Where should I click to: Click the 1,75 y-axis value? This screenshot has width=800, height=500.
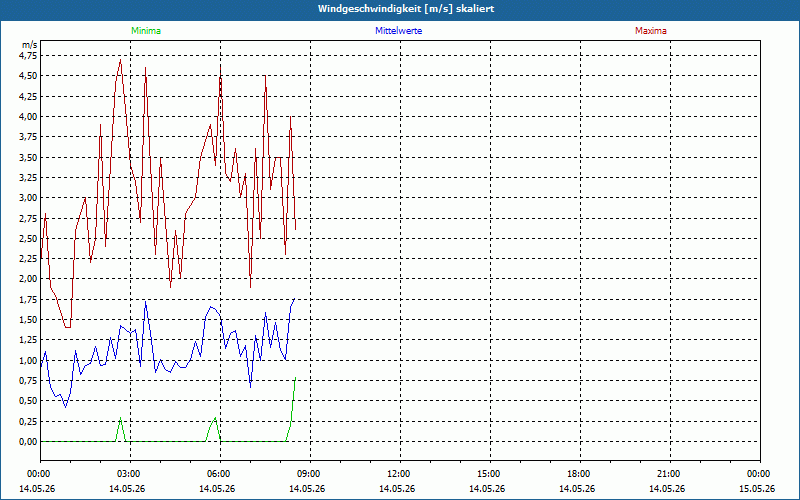pyautogui.click(x=28, y=299)
